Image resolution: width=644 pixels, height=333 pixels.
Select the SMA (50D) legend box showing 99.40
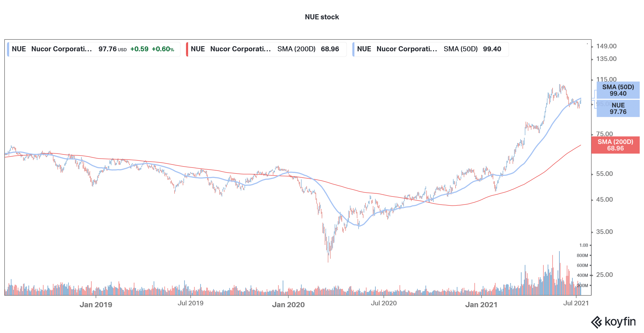point(430,49)
